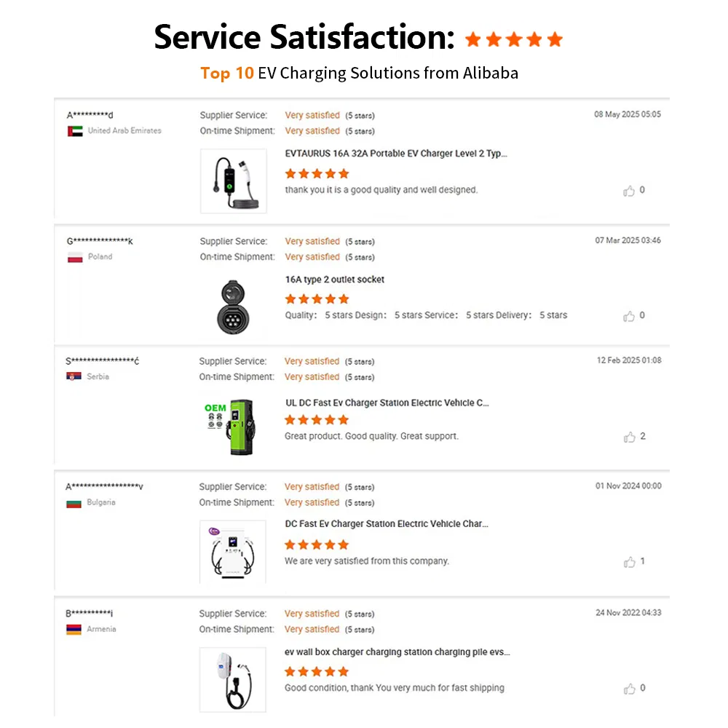This screenshot has width=728, height=728.
Task: Open the 16A type 2 outlet socket listing
Action: coord(334,279)
